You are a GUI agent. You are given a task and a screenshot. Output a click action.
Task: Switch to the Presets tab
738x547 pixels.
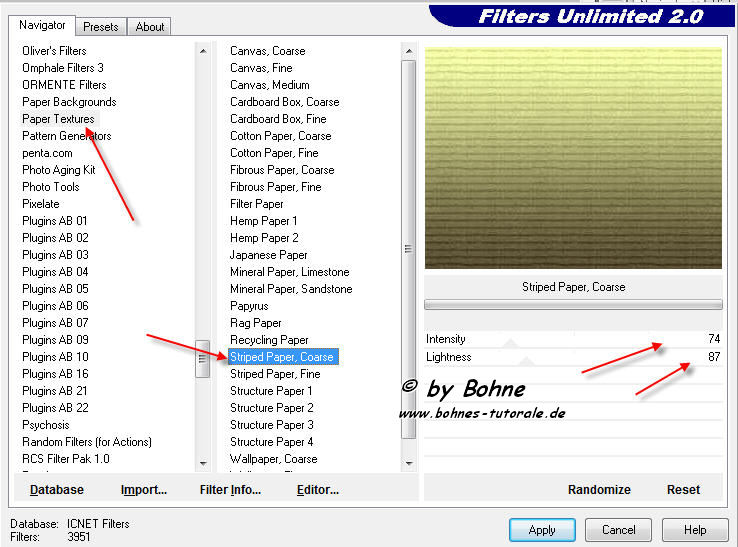pyautogui.click(x=101, y=27)
